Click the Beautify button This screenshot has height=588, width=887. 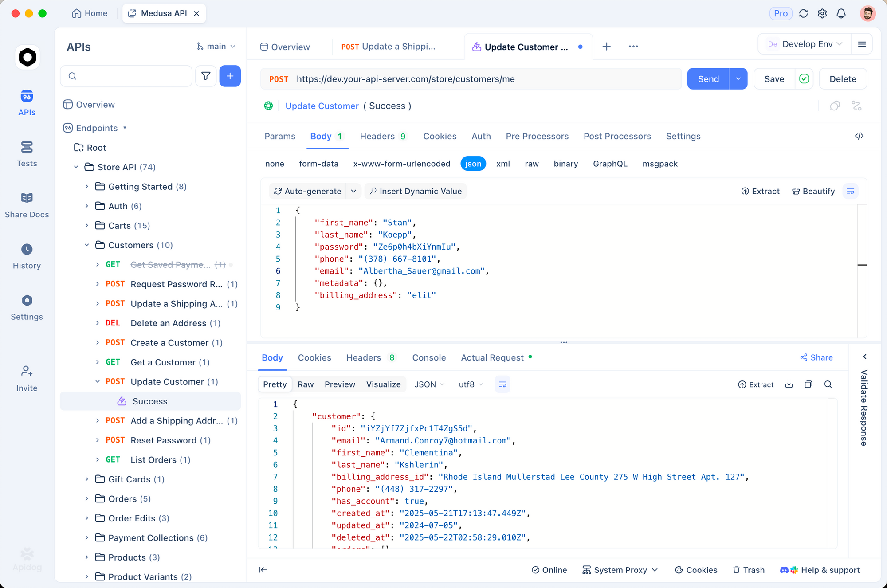pyautogui.click(x=813, y=191)
